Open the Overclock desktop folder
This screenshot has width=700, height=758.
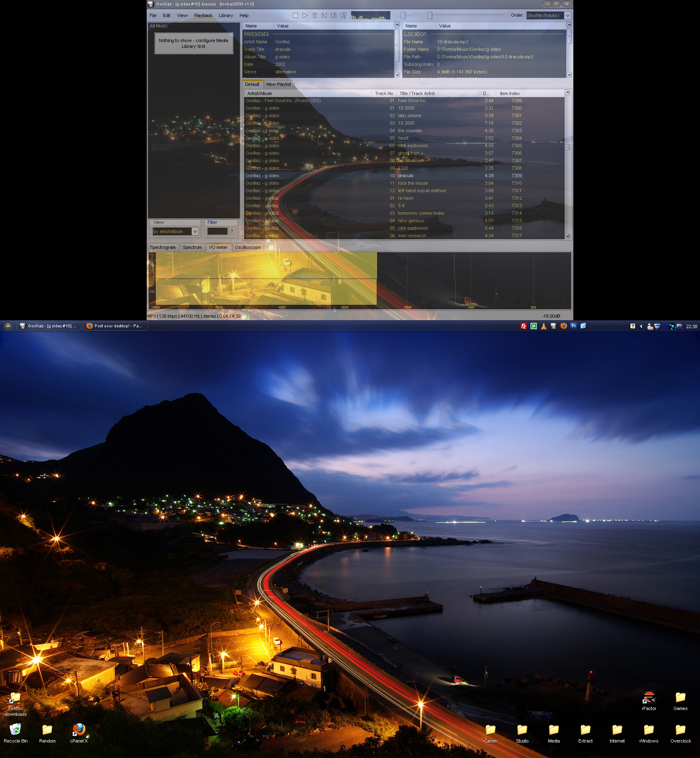pos(680,733)
